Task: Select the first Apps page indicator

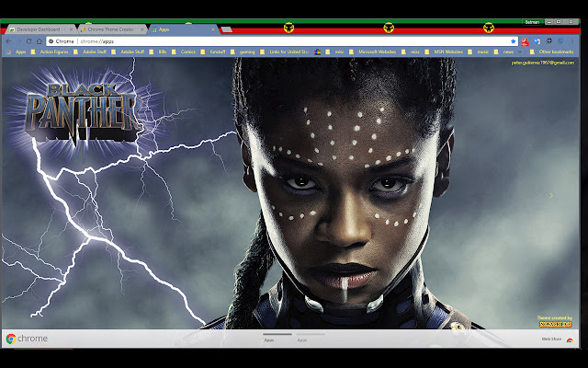Action: (x=277, y=337)
